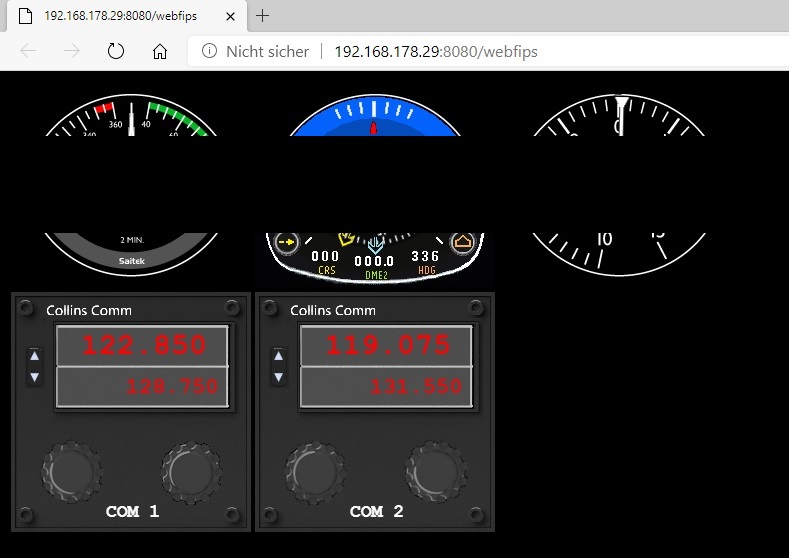Reload the webfips page

(x=116, y=51)
